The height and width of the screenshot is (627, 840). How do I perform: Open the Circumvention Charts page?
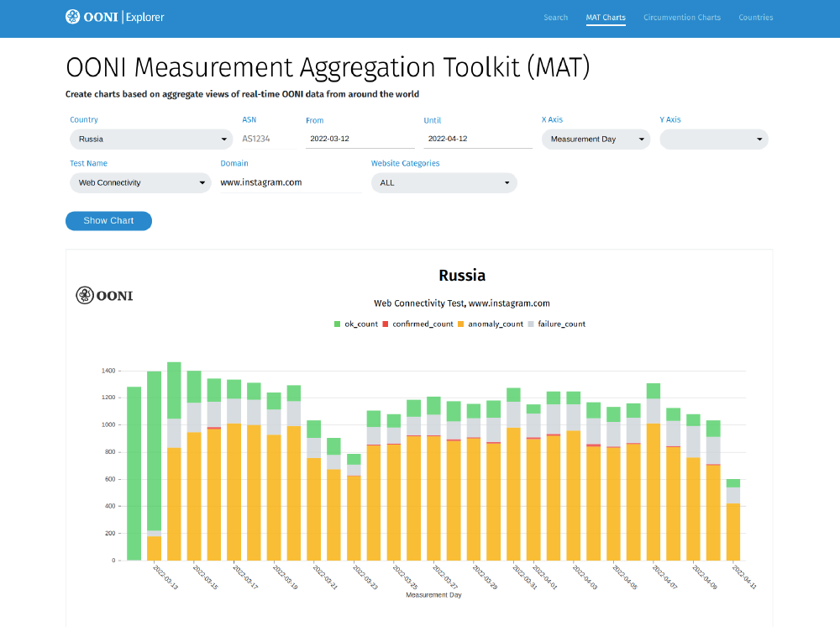682,18
